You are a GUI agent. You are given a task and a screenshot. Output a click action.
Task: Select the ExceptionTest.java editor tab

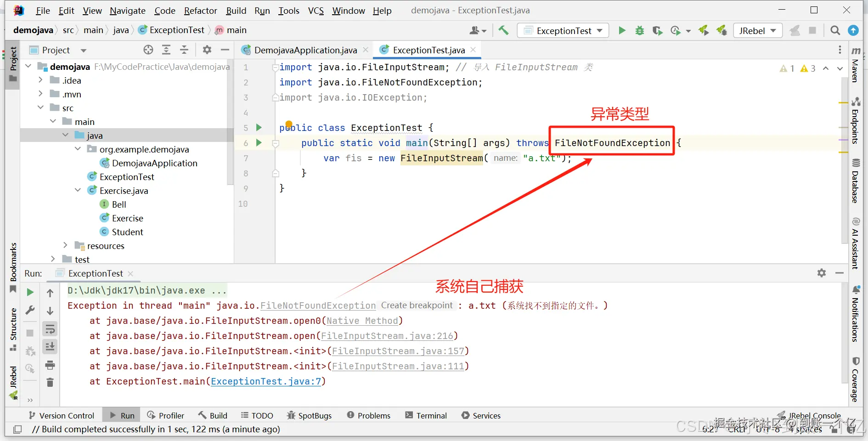(x=429, y=50)
